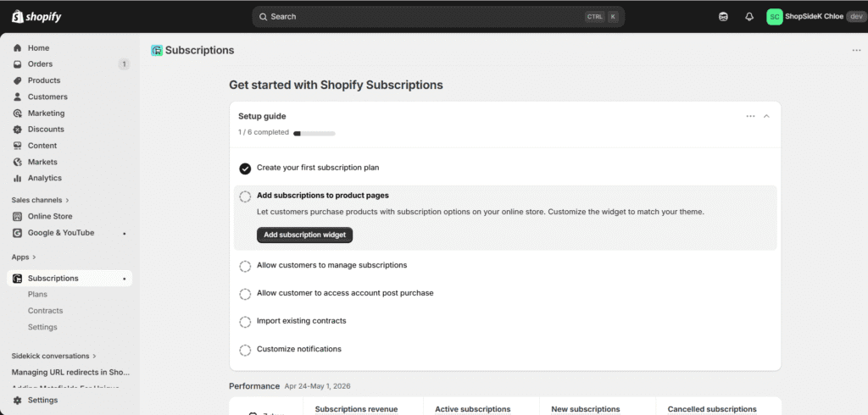Click the Discounts badge icon
The width and height of the screenshot is (868, 415).
[17, 130]
